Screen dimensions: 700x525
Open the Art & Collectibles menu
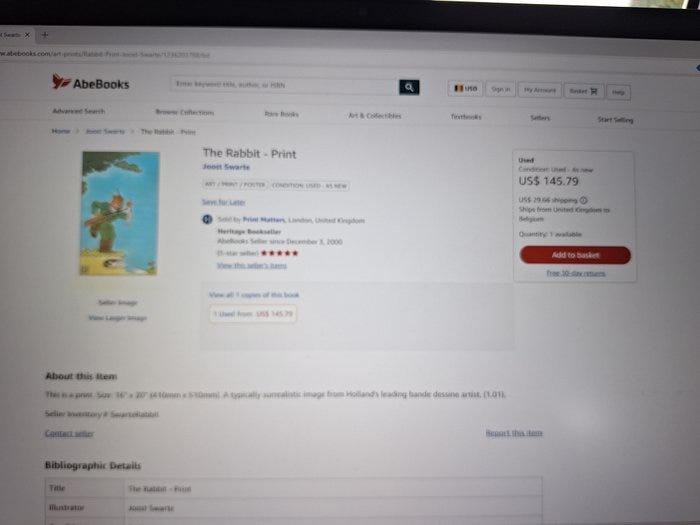tap(375, 116)
